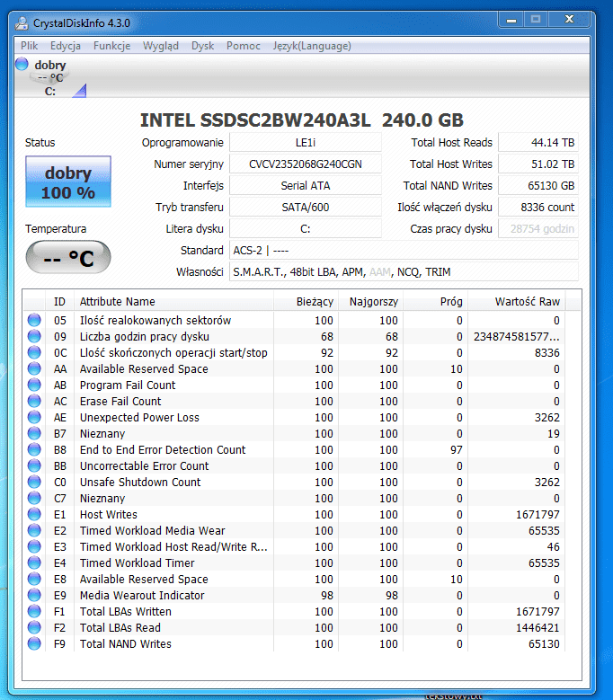Minimize the CrystalDiskInfo window
Image resolution: width=613 pixels, height=700 pixels.
[511, 20]
